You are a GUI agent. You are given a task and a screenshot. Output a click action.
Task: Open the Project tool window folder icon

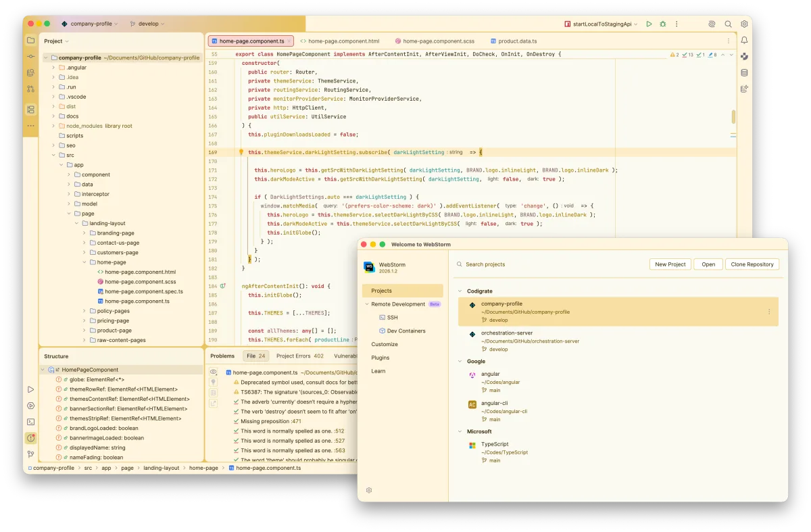point(30,41)
